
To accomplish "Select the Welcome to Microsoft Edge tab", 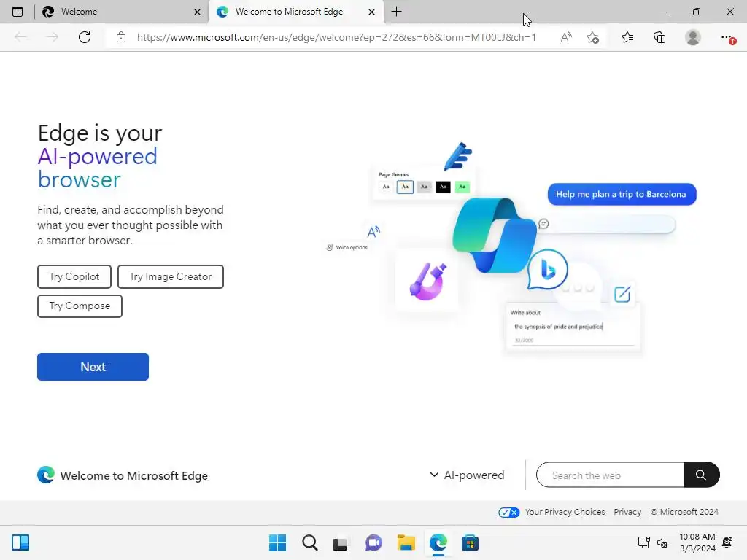I will point(295,12).
